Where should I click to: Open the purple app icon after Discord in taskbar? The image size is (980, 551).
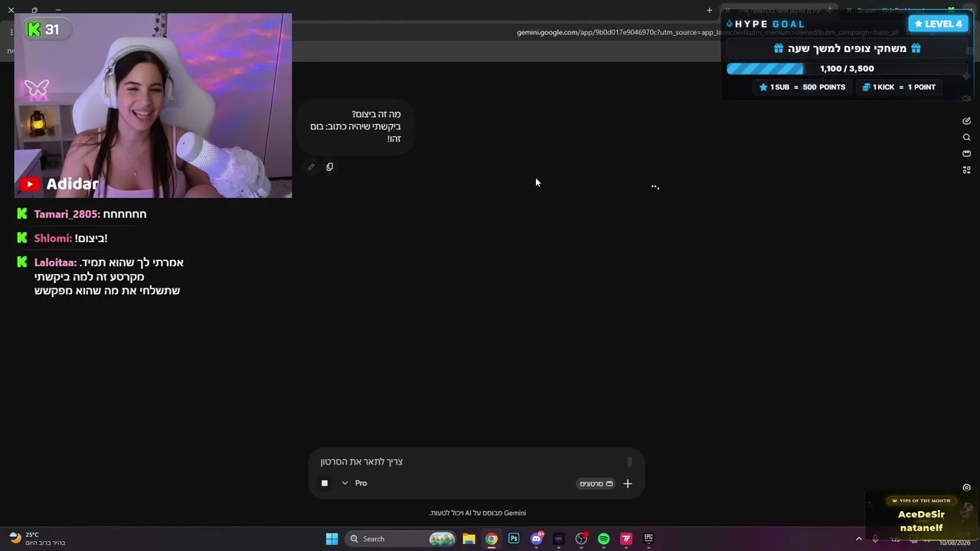click(559, 539)
